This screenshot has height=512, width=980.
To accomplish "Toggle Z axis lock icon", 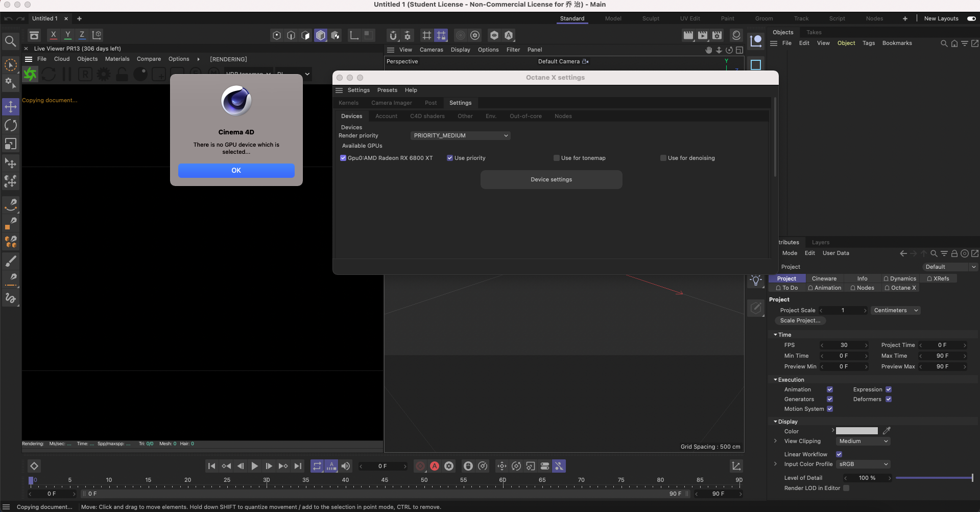I will (x=82, y=35).
